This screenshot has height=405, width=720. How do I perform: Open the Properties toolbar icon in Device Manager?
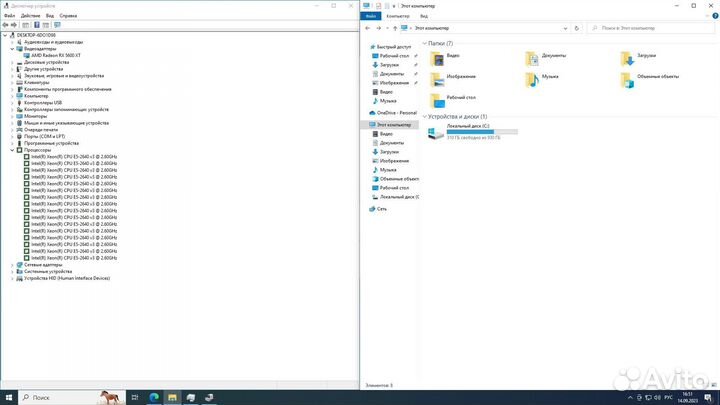(26, 25)
